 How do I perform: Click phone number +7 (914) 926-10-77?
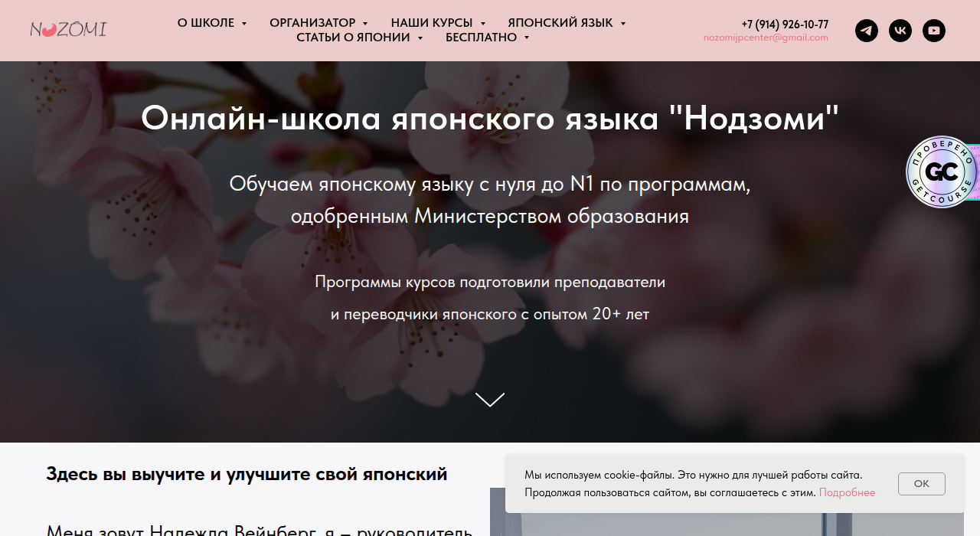click(785, 25)
